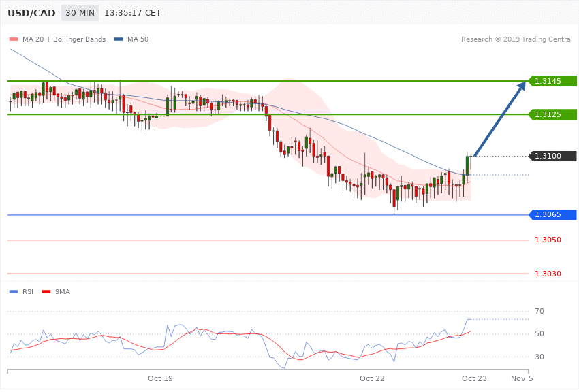
Task: Select the 30 MIN timeframe label
Action: tap(80, 13)
